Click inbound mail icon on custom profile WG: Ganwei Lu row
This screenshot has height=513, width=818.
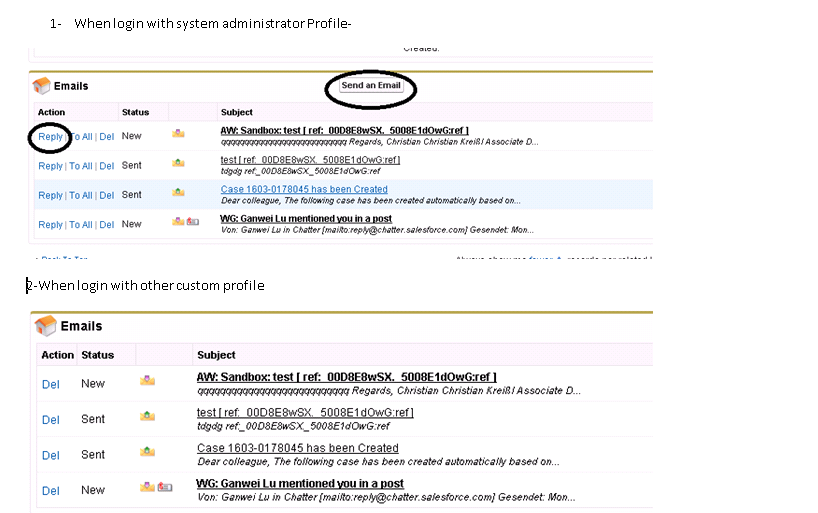[148, 487]
